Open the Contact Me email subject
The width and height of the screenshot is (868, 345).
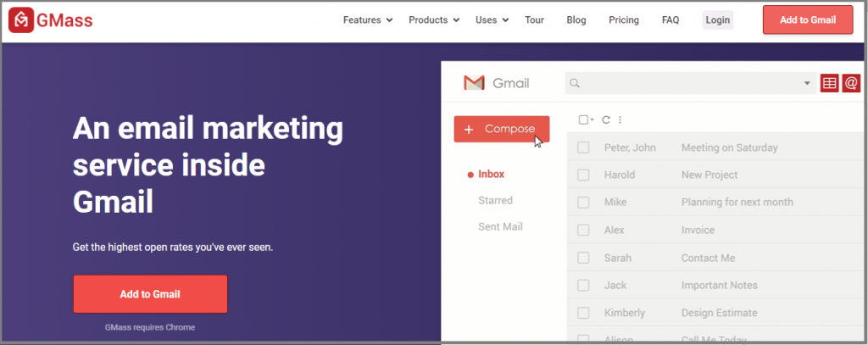click(708, 258)
